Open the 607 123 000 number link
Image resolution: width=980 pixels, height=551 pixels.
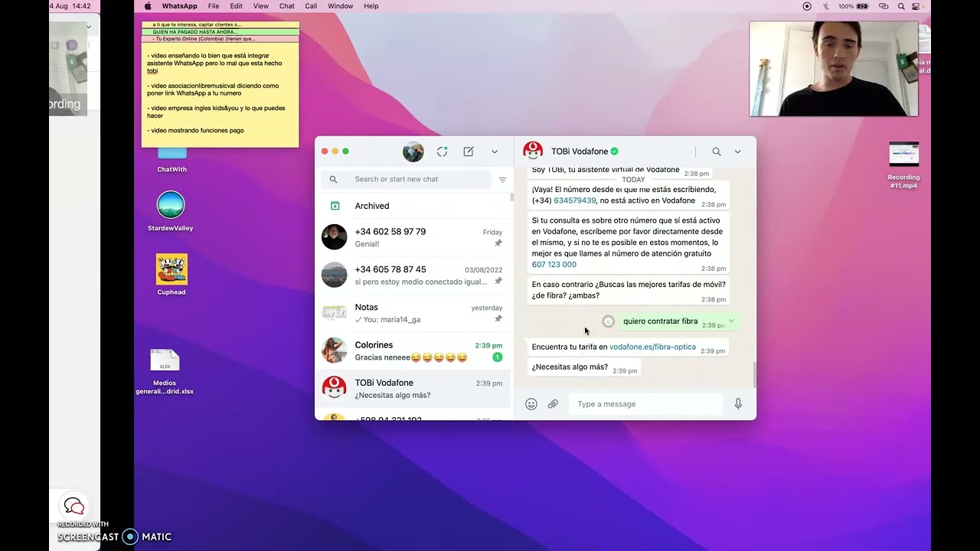click(554, 264)
